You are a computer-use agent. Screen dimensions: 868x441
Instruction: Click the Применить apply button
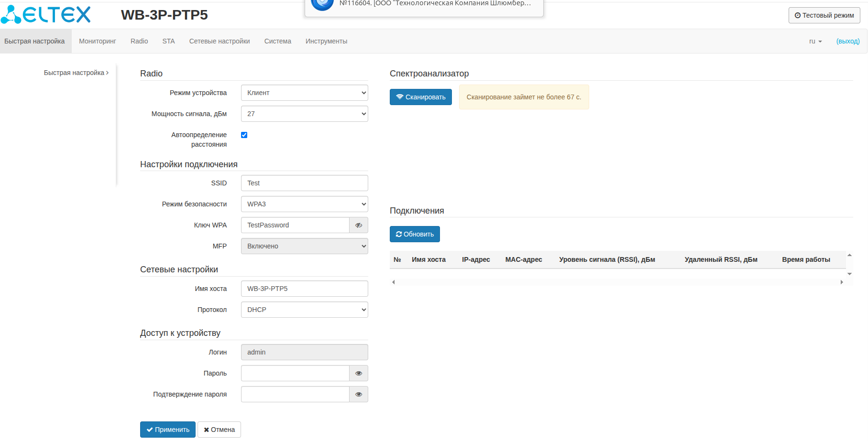[167, 430]
